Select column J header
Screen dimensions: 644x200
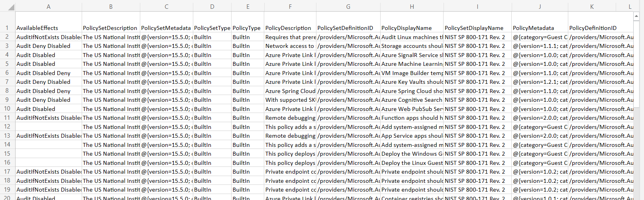click(x=540, y=7)
